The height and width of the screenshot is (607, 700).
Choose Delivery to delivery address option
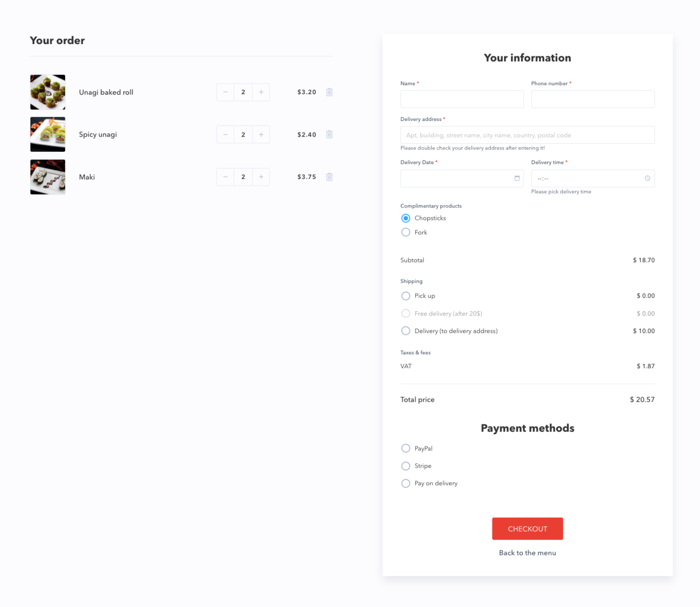coord(405,331)
